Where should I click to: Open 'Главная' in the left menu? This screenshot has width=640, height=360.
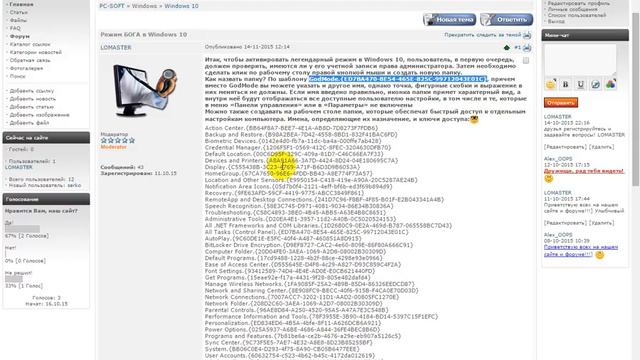click(21, 4)
